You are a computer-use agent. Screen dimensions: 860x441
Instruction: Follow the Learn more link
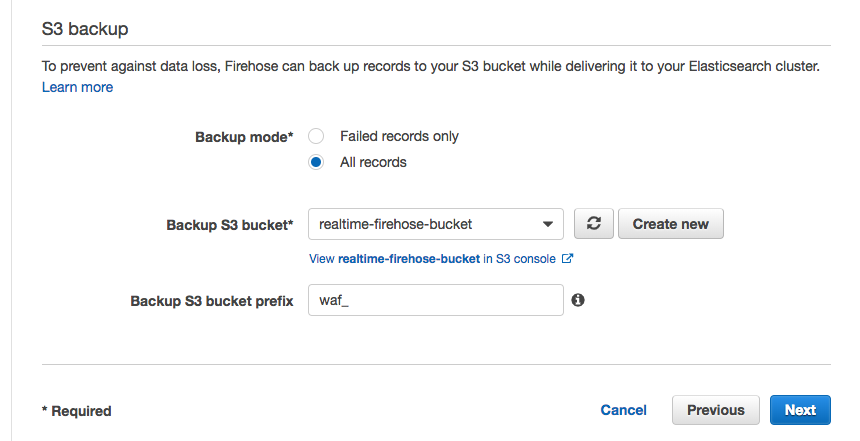(x=77, y=87)
